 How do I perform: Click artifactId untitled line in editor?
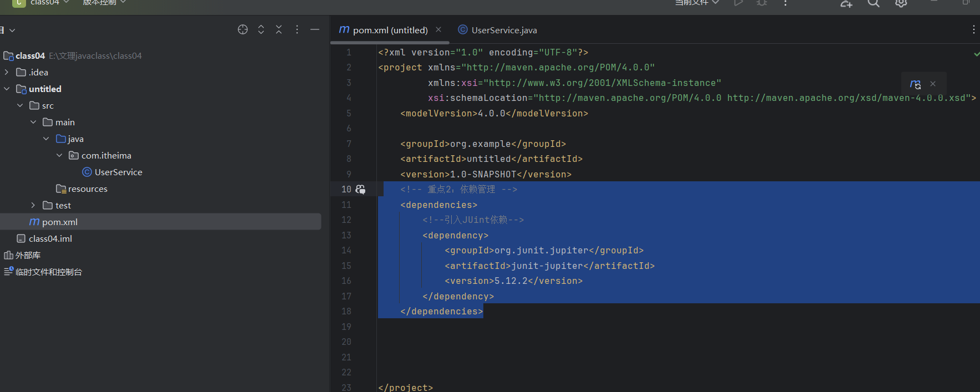(491, 159)
